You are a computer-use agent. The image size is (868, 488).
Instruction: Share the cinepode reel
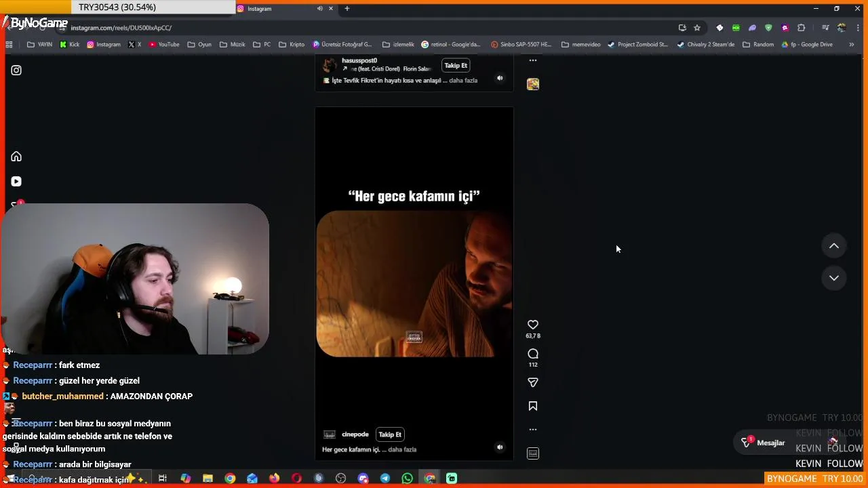click(533, 382)
